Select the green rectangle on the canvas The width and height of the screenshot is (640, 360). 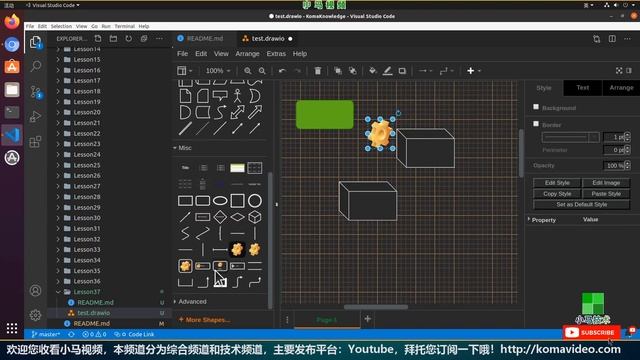click(324, 115)
